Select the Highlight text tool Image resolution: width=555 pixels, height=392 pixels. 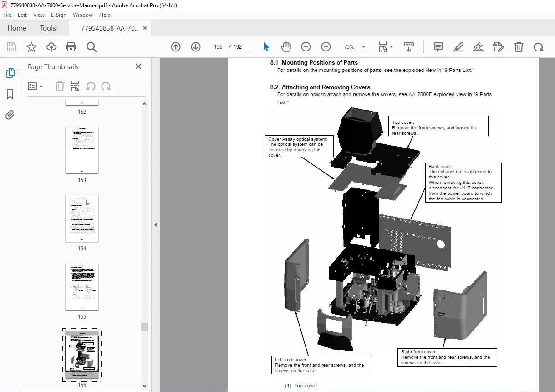pos(458,47)
